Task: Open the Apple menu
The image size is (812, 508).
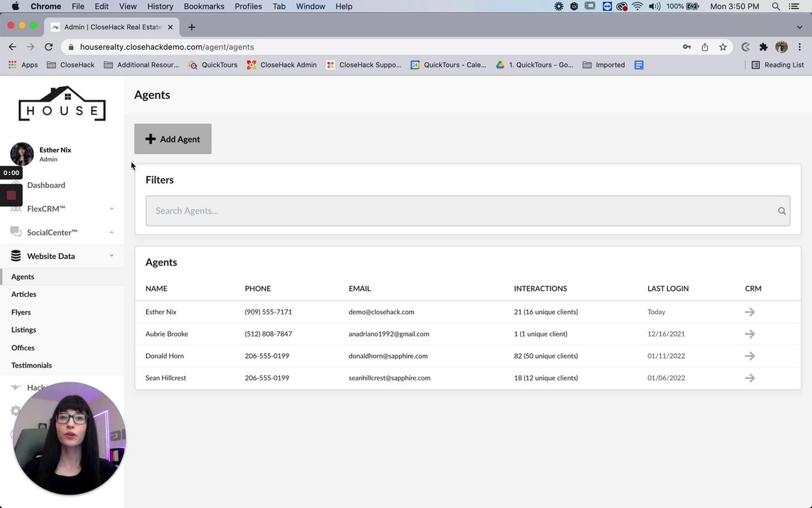Action: (x=15, y=6)
